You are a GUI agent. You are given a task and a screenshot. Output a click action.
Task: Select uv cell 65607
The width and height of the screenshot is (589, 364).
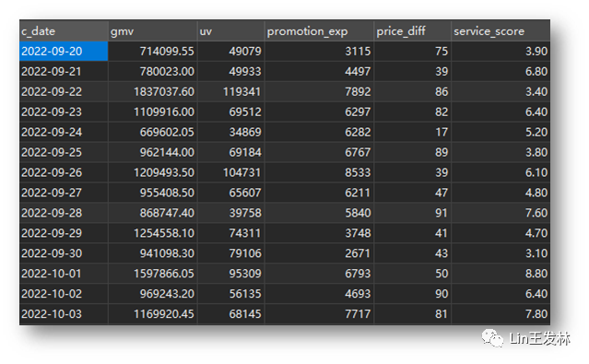click(231, 193)
